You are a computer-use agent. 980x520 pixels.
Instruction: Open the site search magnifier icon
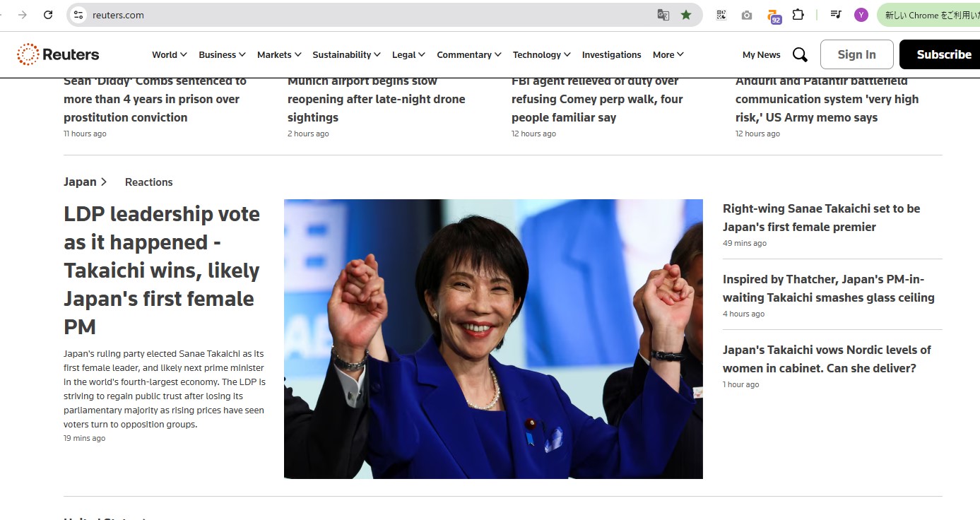pos(800,54)
